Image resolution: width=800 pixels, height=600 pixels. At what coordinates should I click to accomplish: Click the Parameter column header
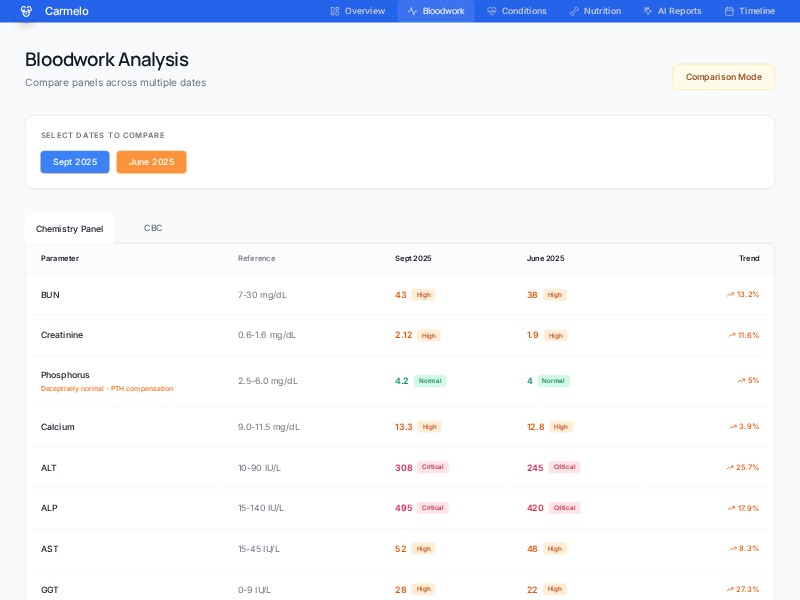click(x=60, y=258)
